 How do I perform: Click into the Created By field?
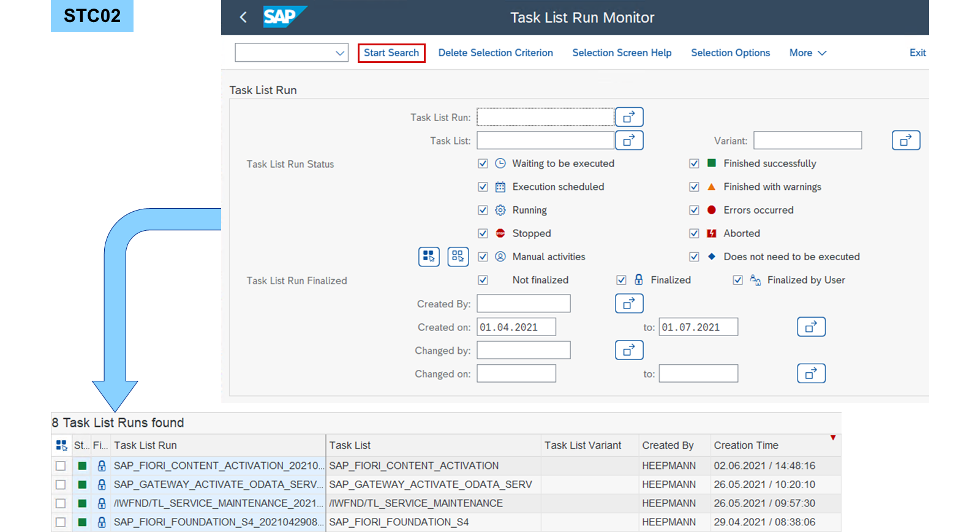pos(524,303)
